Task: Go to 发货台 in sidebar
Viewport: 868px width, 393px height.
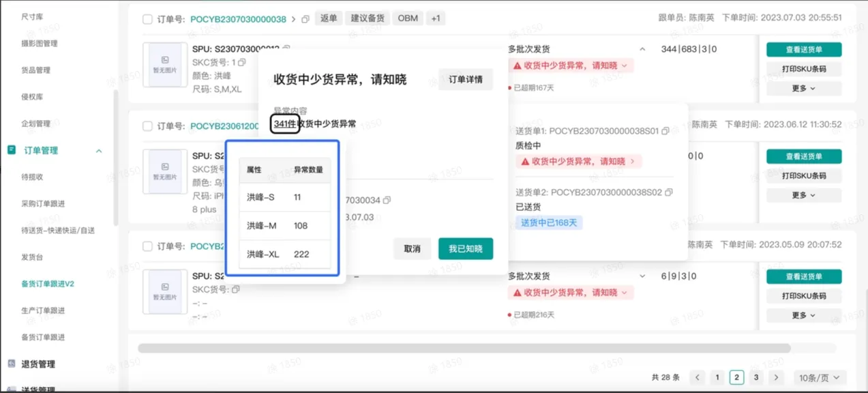Action: click(x=32, y=257)
